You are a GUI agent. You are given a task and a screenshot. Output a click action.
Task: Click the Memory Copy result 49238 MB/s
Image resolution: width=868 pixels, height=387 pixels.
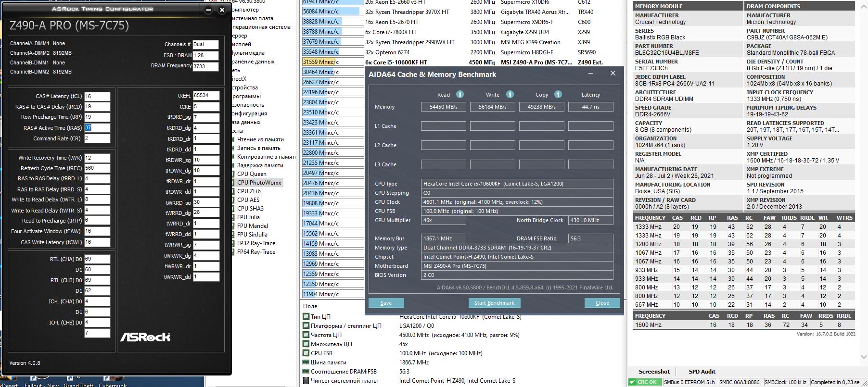(x=542, y=107)
